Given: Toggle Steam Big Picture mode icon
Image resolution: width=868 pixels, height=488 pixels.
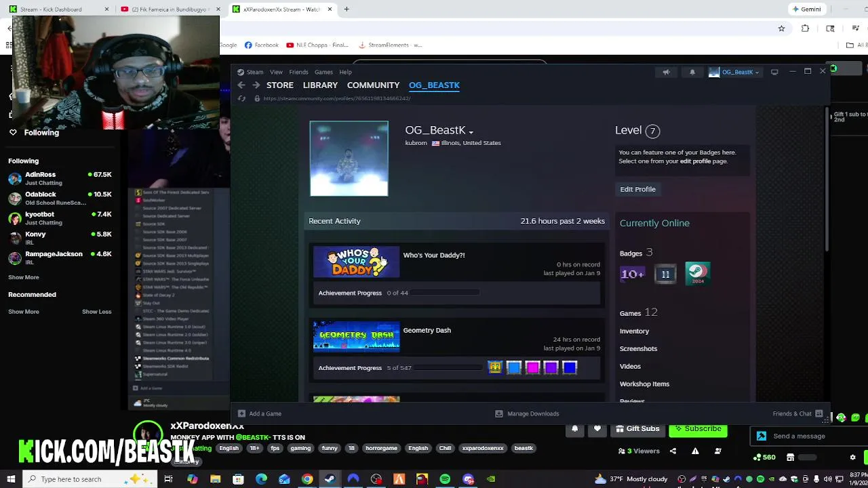Looking at the screenshot, I should coord(774,72).
